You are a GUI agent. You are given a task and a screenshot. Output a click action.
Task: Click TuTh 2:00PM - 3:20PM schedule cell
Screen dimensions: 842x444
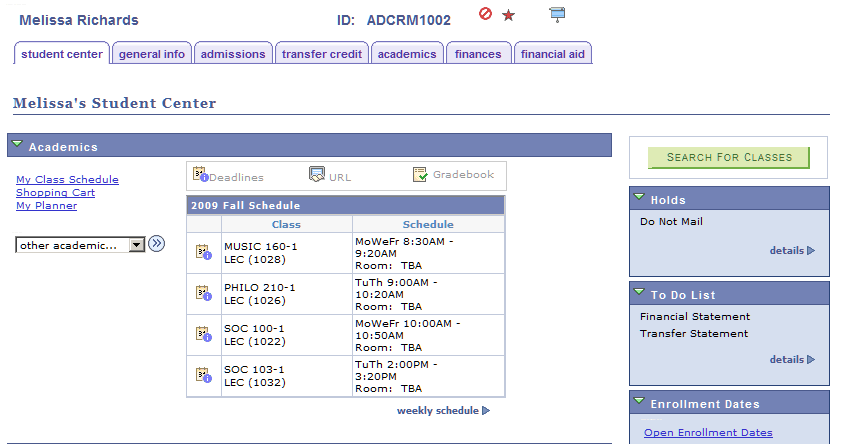pos(429,376)
